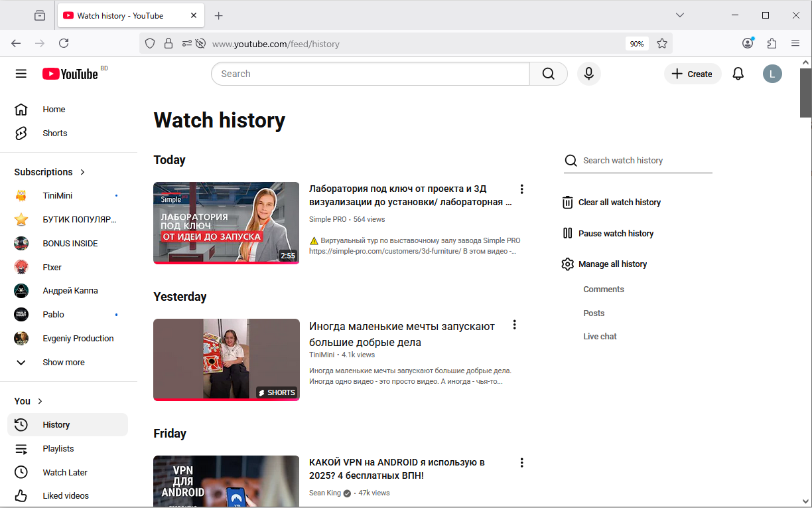
Task: Open TiniMini channel subscription
Action: click(x=68, y=196)
